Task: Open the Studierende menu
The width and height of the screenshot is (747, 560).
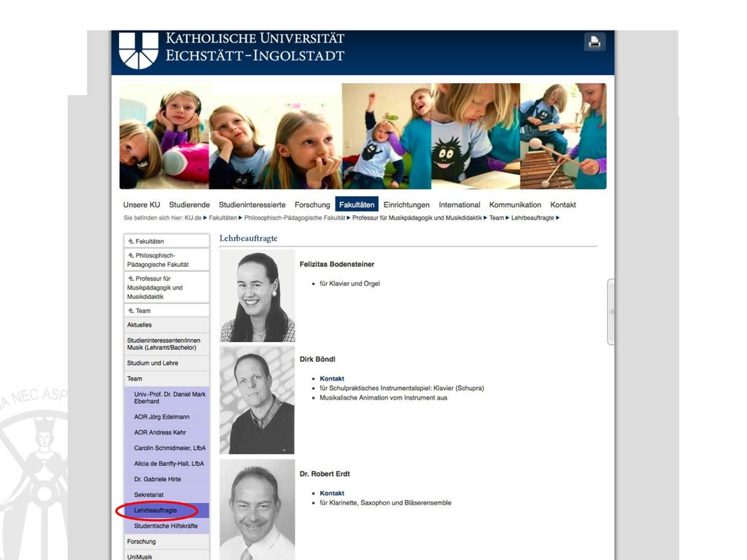Action: [189, 205]
